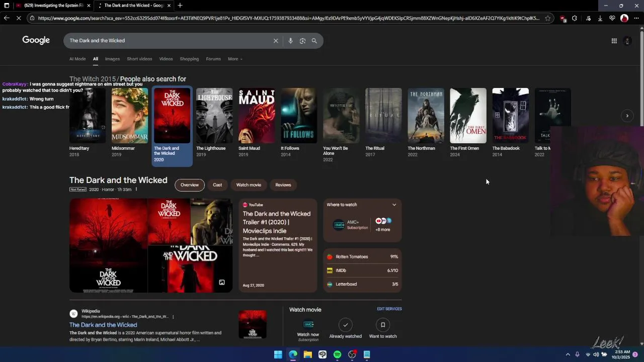Select Midsommar movie poster
The height and width of the screenshot is (362, 644).
130,116
